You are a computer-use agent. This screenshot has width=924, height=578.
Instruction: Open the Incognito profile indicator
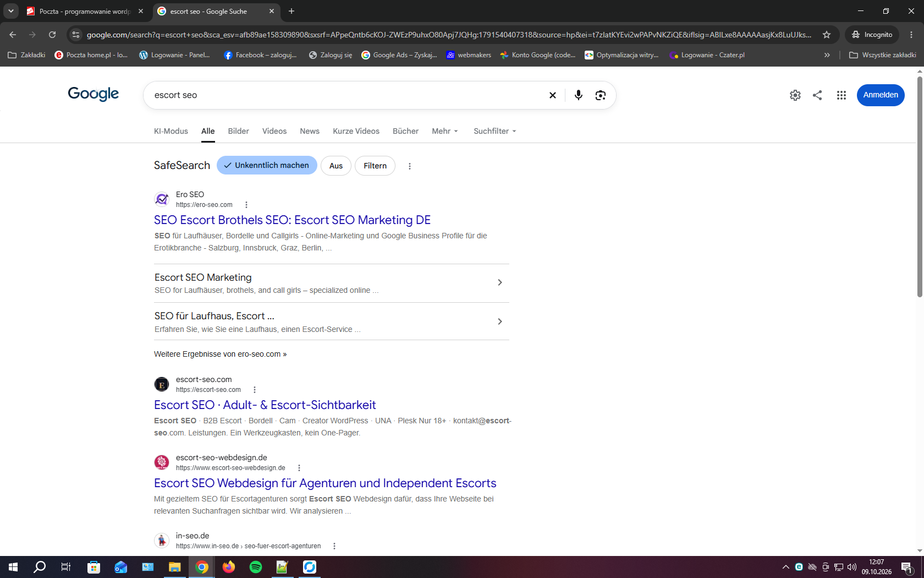coord(872,35)
